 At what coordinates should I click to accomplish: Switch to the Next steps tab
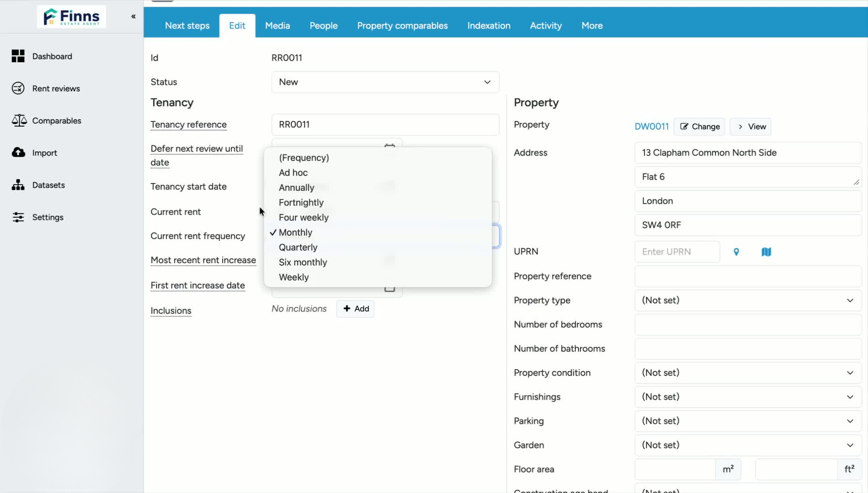point(187,26)
